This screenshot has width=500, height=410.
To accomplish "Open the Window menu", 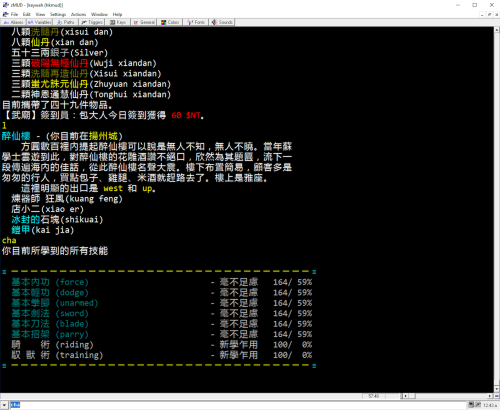I will pos(99,14).
